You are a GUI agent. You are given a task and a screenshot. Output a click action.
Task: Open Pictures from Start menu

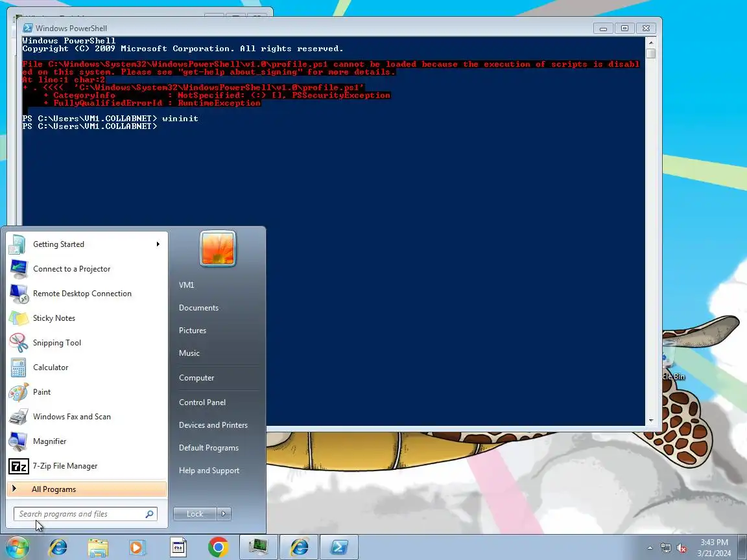pyautogui.click(x=193, y=331)
